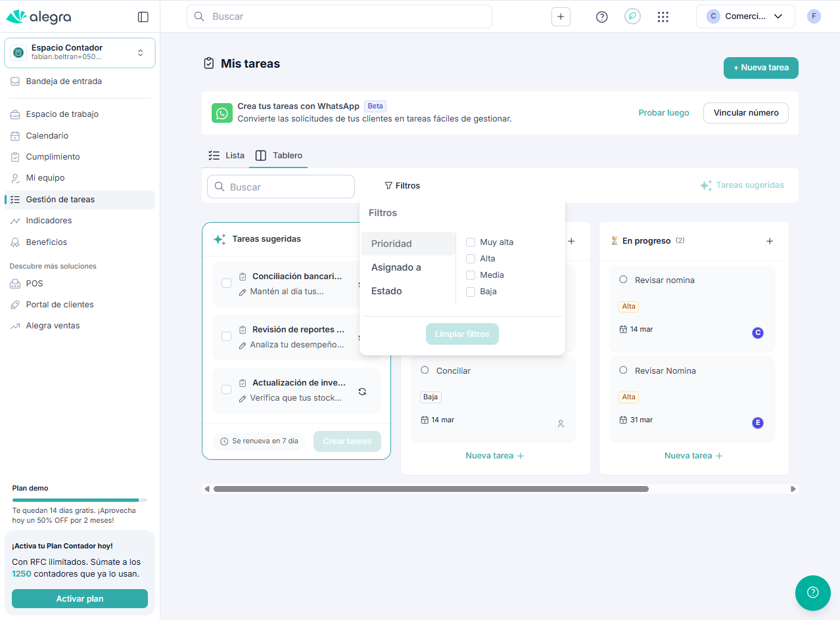Open the help question mark icon in header
This screenshot has width=840, height=620.
[x=601, y=17]
